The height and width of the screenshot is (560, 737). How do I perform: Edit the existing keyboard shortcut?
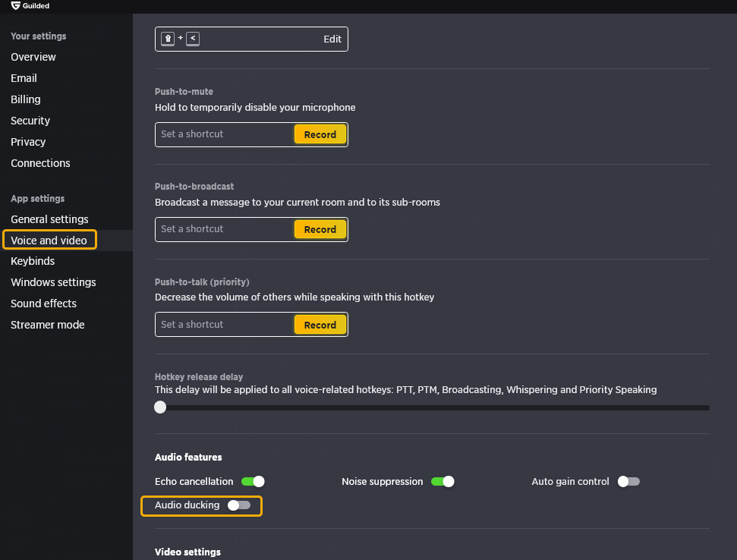tap(332, 39)
